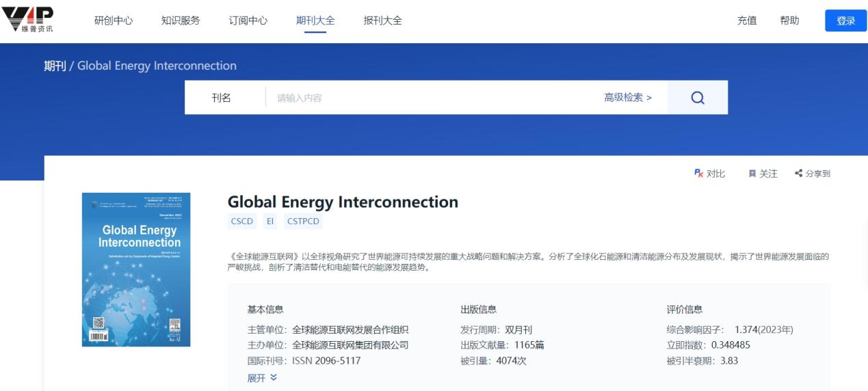Select the 报刊大全 tab

coord(383,21)
